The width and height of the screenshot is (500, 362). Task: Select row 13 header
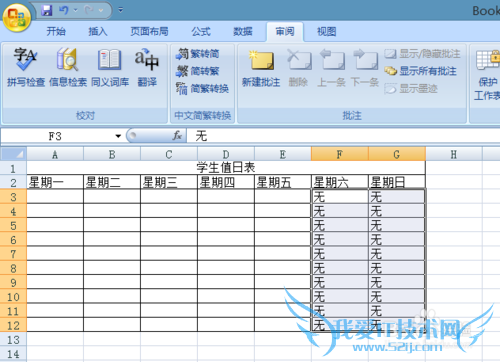[13, 340]
